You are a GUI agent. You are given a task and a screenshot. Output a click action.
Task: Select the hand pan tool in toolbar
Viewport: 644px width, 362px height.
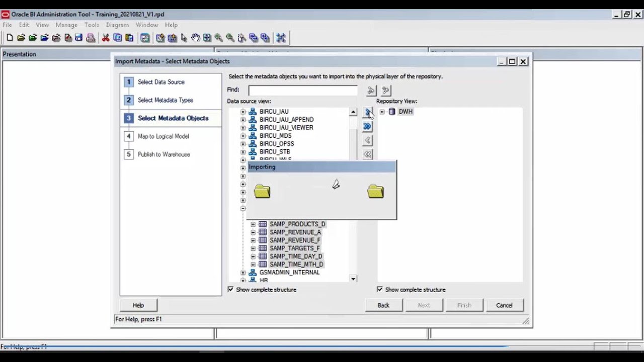point(196,38)
